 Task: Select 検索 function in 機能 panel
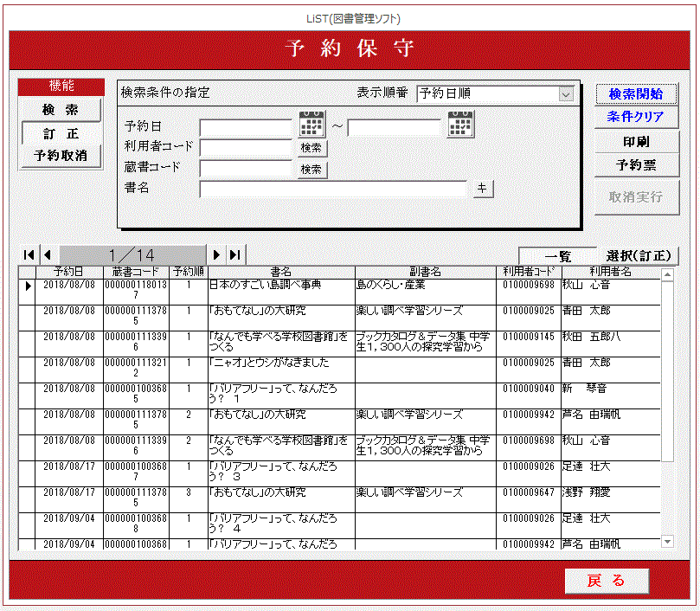[61, 110]
